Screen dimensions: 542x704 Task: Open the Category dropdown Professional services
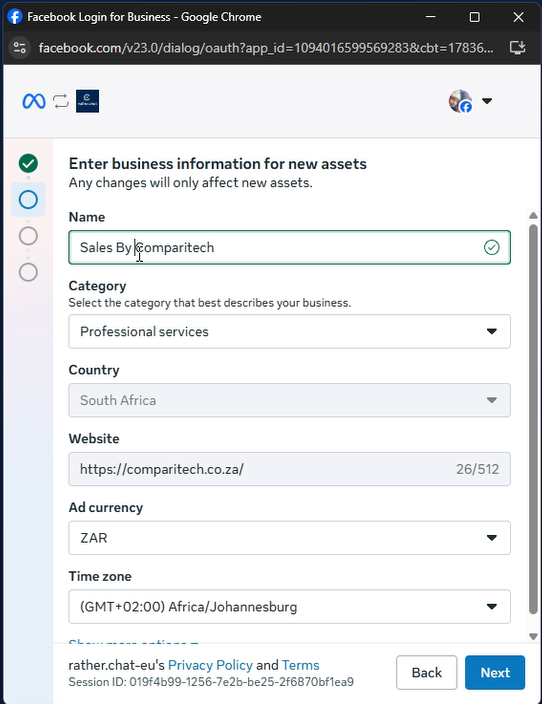pyautogui.click(x=290, y=331)
